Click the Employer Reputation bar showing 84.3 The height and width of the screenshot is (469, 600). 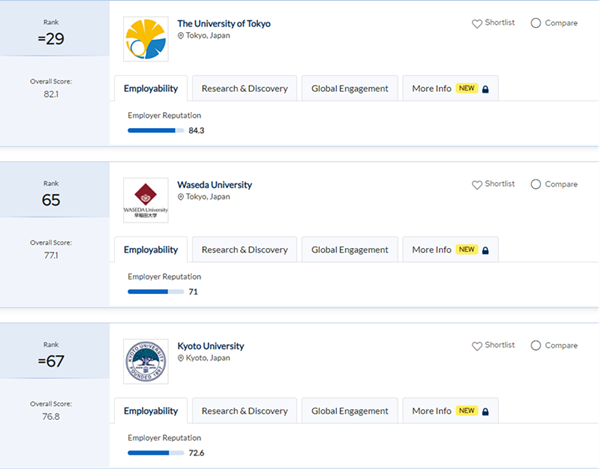click(156, 130)
